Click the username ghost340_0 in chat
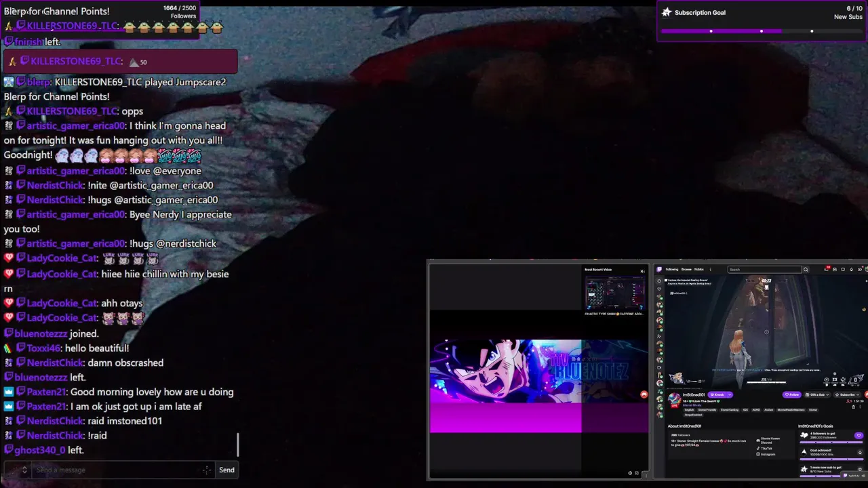The height and width of the screenshot is (488, 868). 40,450
